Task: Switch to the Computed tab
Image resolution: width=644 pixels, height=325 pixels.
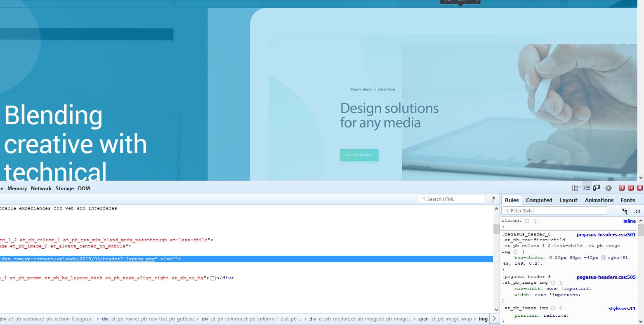Action: coord(539,200)
